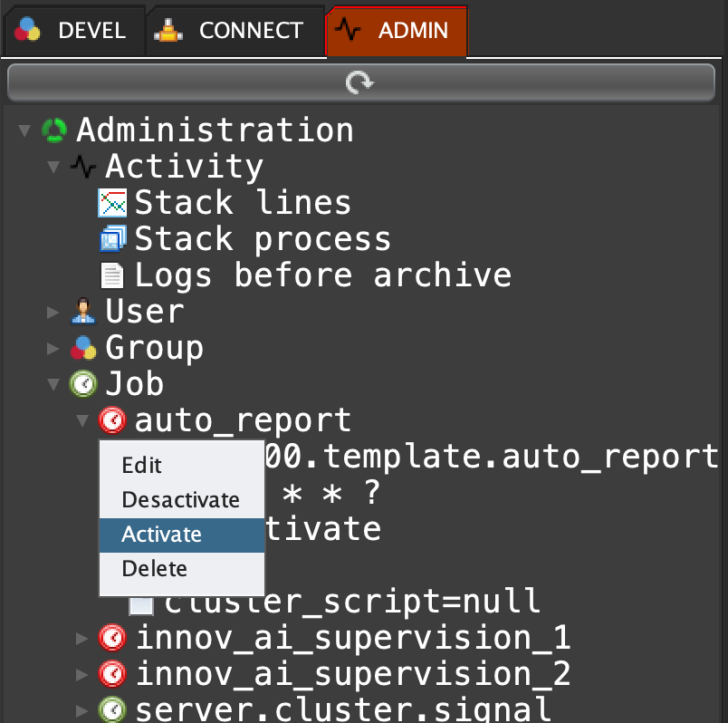Choose Activate from the context menu
The height and width of the screenshot is (723, 728).
161,535
